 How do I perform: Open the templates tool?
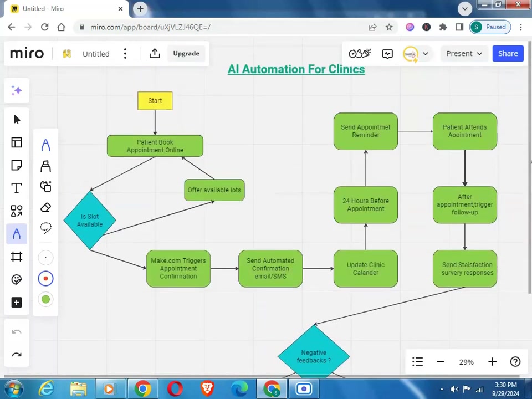point(16,142)
